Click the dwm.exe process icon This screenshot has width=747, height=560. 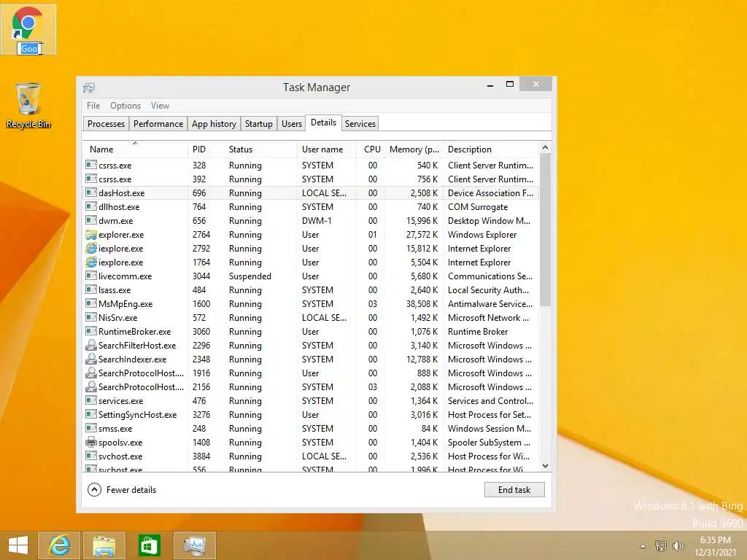91,220
